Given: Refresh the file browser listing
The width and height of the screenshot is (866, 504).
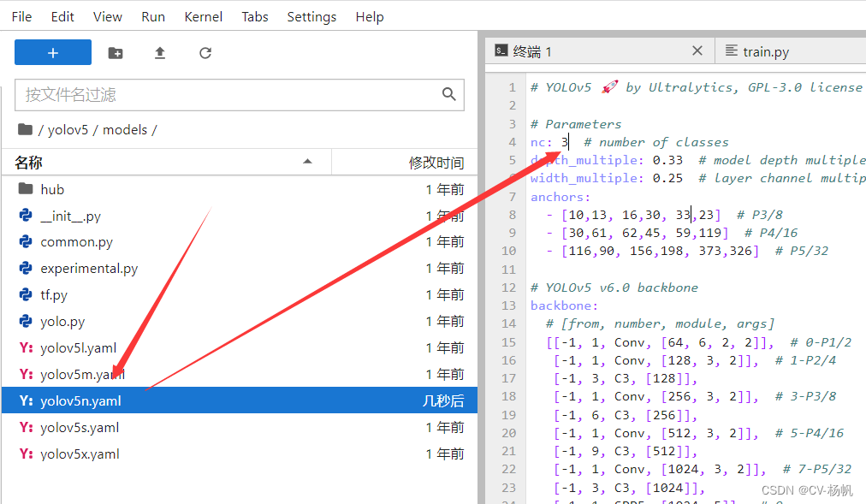Looking at the screenshot, I should click(205, 52).
